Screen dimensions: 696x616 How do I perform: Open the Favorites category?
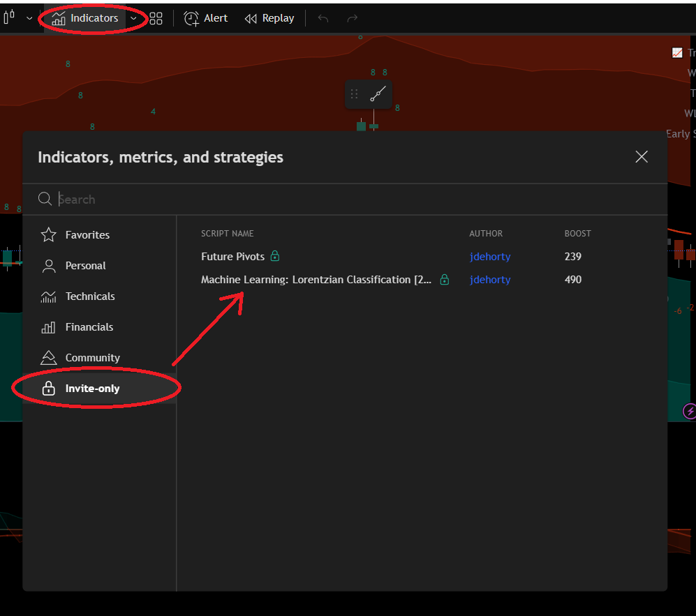click(x=87, y=235)
